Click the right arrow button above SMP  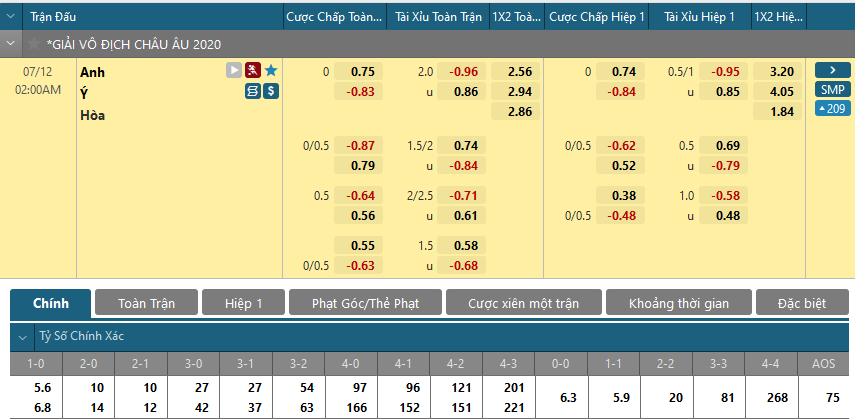[832, 70]
